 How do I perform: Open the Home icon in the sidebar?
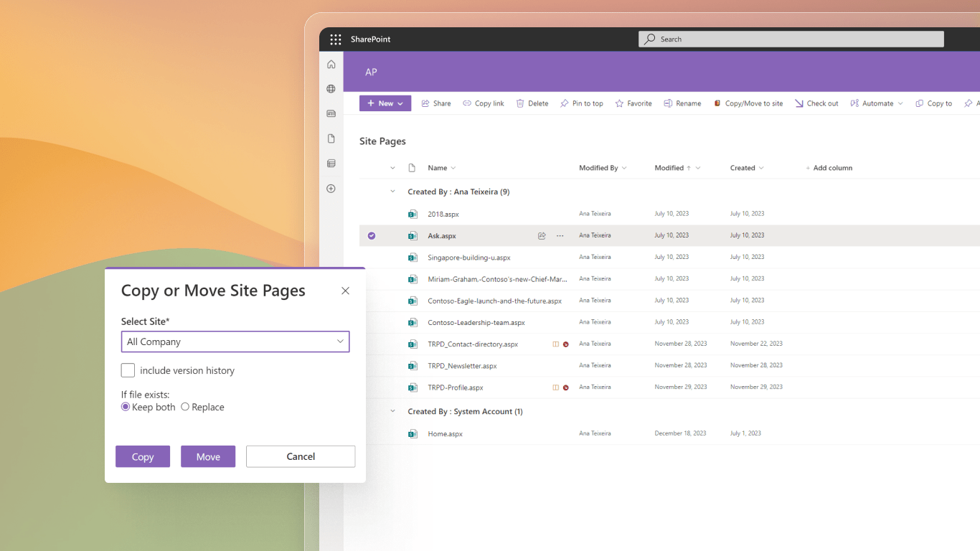coord(331,64)
